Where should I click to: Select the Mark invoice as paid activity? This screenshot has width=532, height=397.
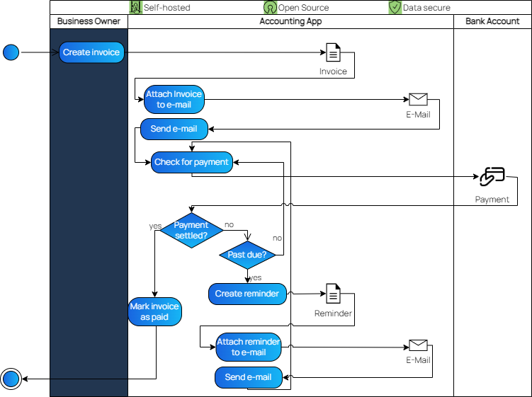pyautogui.click(x=154, y=311)
